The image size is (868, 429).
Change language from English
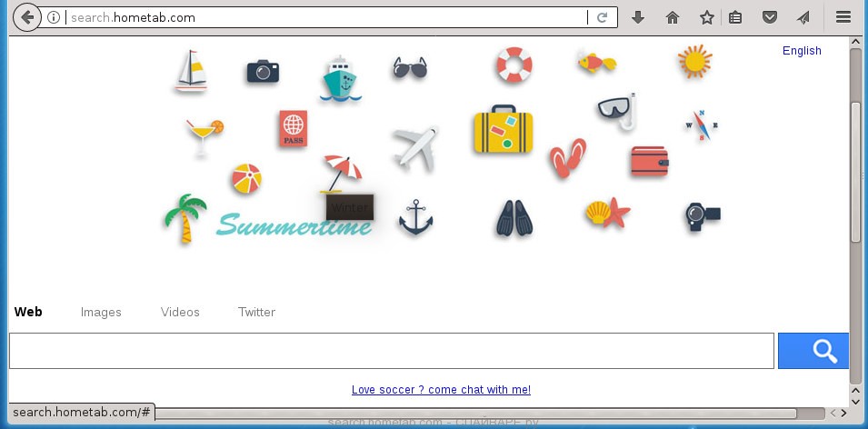point(802,50)
